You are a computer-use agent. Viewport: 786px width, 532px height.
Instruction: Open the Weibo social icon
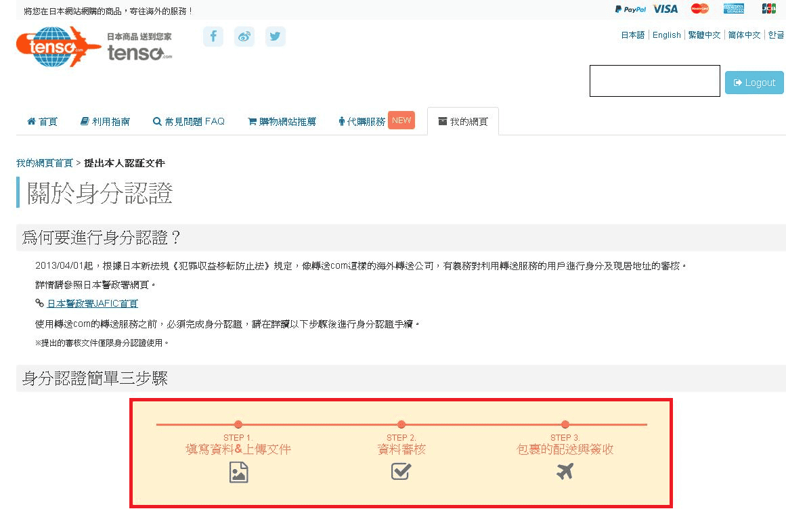(244, 37)
